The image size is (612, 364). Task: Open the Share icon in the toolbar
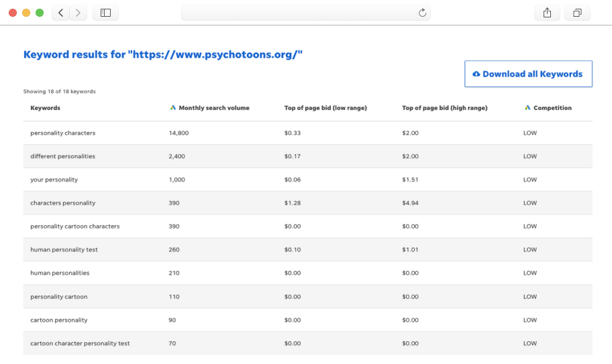pos(547,13)
